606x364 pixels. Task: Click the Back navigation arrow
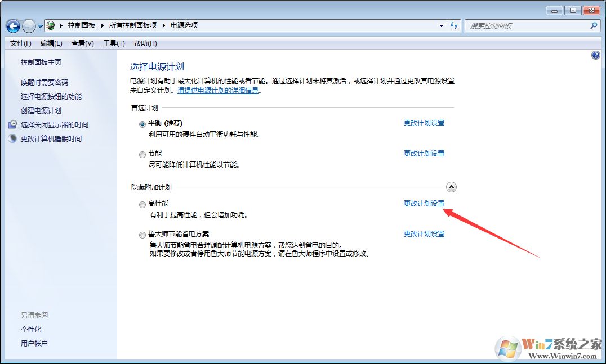pos(12,25)
